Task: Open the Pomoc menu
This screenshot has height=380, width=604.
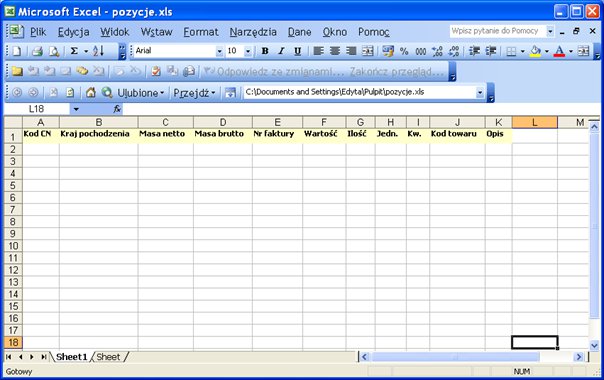Action: coord(374,32)
